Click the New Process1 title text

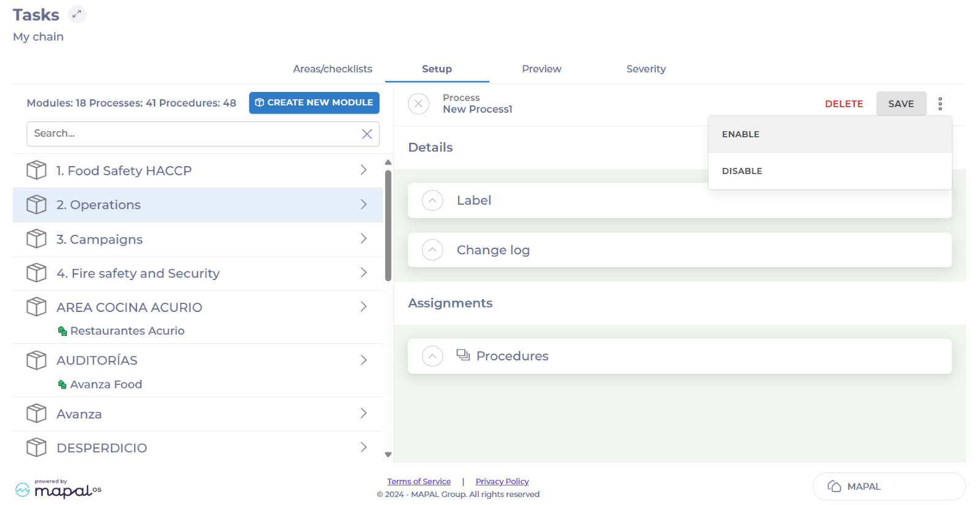(x=478, y=109)
